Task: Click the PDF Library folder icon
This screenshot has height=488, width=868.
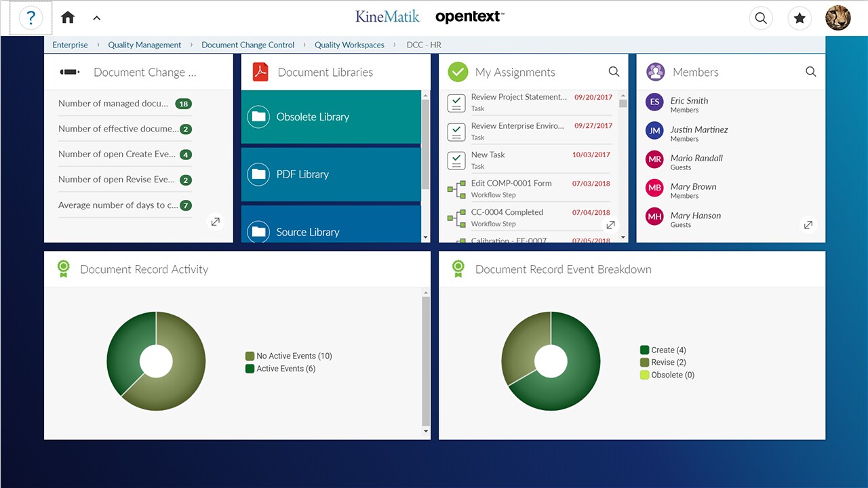Action: click(258, 174)
